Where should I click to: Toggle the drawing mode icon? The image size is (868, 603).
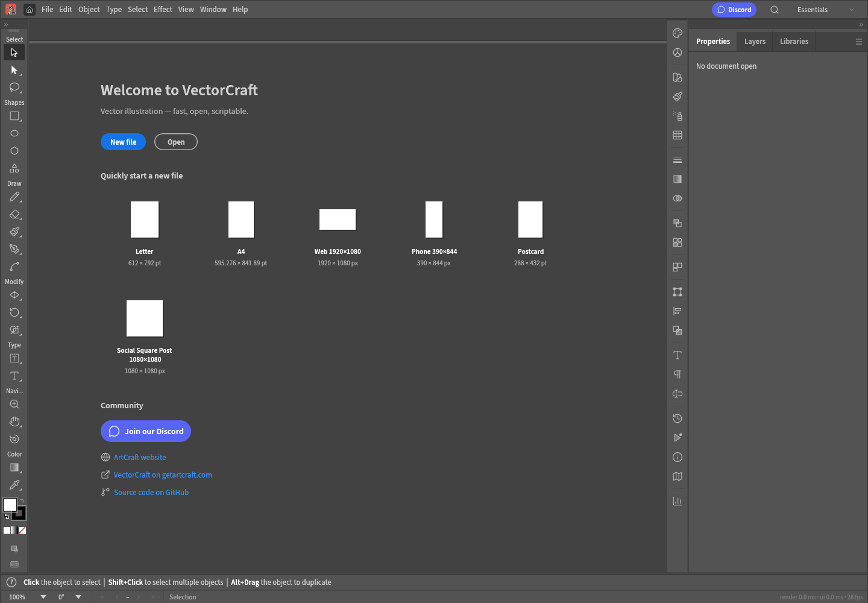coord(14,549)
